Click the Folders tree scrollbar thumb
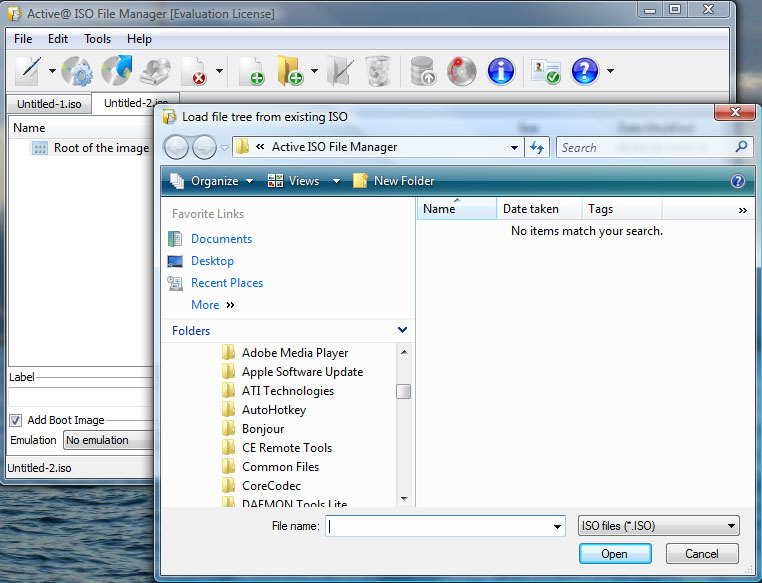The width and height of the screenshot is (762, 583). click(403, 392)
